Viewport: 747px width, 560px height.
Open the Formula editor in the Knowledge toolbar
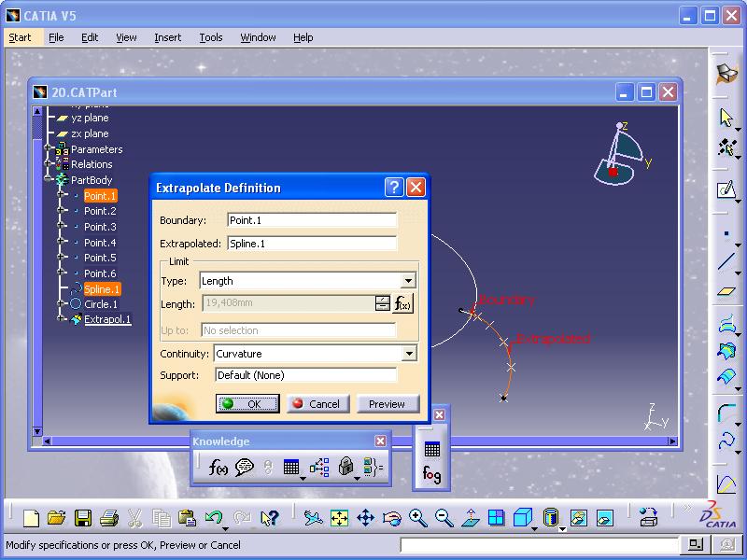click(x=218, y=468)
